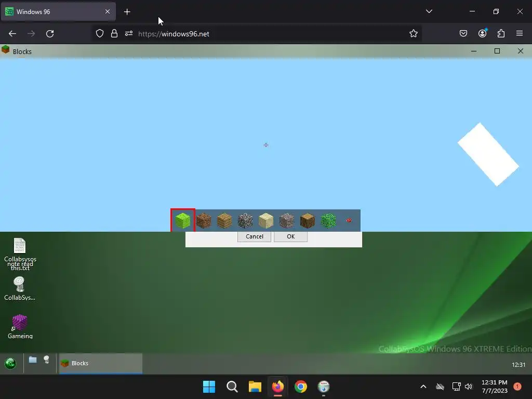Click the OK button in dialog
The width and height of the screenshot is (532, 399).
tap(290, 236)
